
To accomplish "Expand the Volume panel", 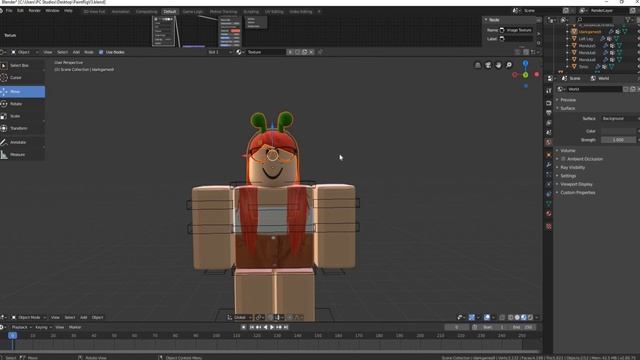I will pyautogui.click(x=567, y=150).
